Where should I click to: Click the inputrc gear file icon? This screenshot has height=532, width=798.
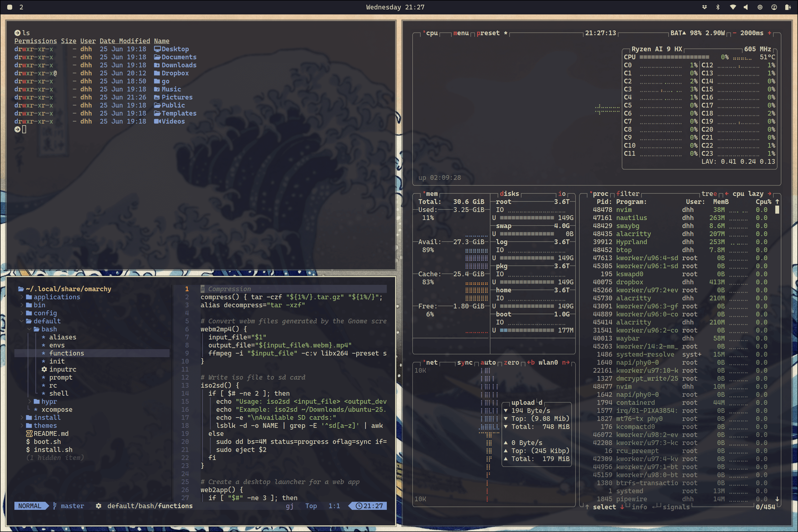44,369
